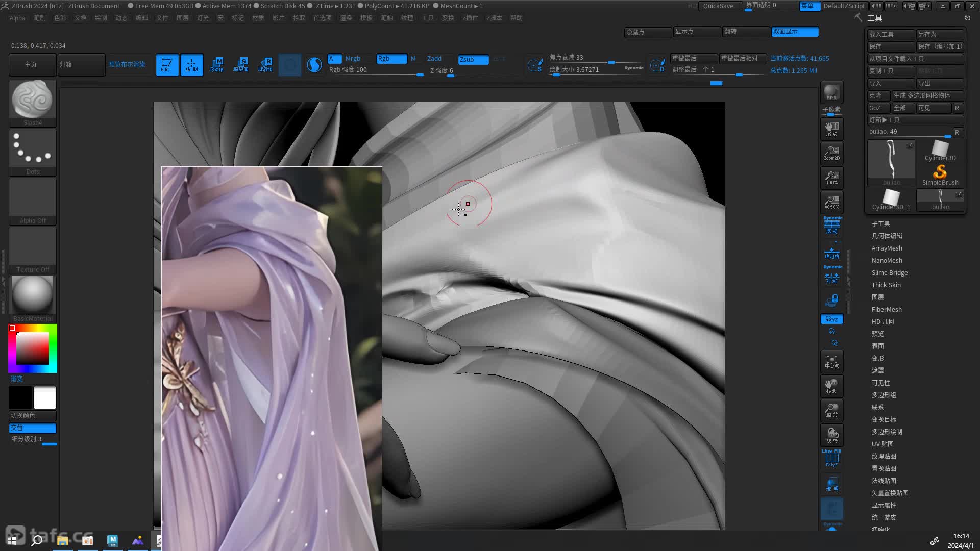Select the Move axis (移动轴) tool
Screen dimensions: 980x551
(x=216, y=65)
